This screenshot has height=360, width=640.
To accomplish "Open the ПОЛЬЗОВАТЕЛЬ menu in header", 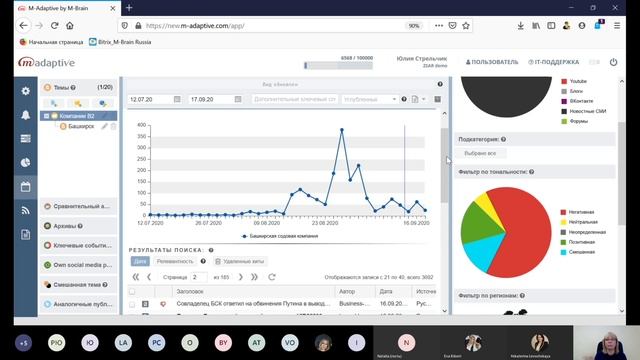I will [492, 62].
